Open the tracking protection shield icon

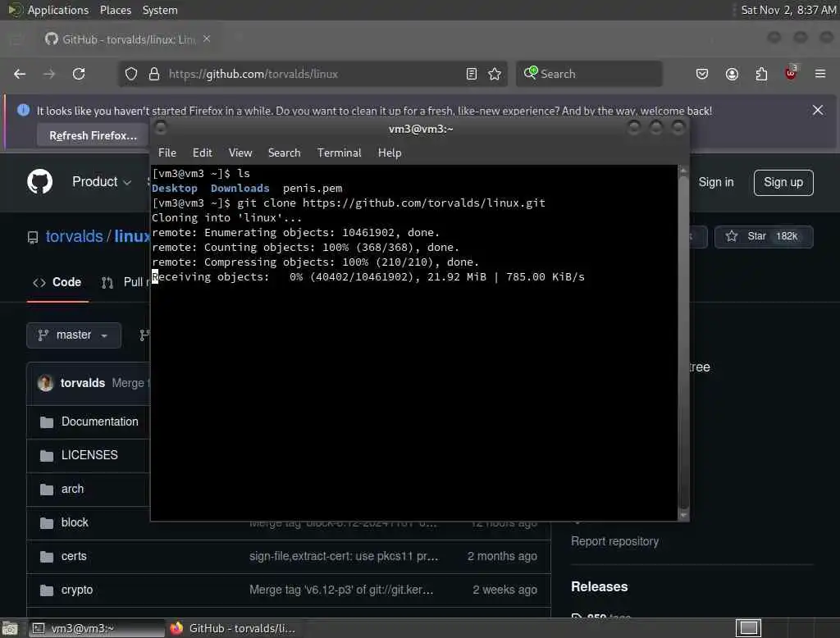click(131, 74)
